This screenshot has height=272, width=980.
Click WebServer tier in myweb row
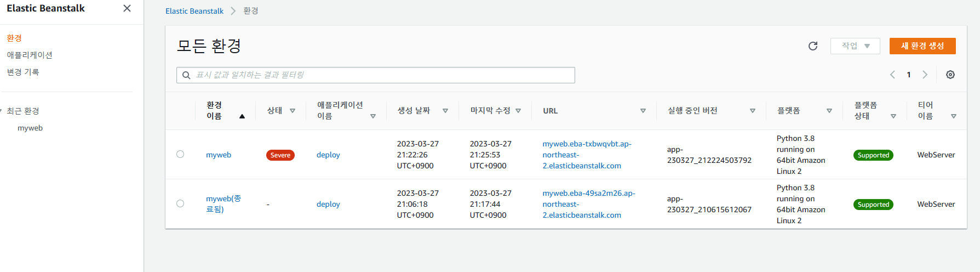pos(936,155)
